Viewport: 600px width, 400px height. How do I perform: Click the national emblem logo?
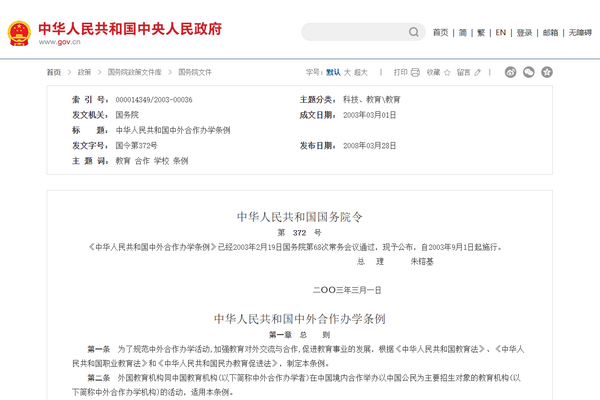pyautogui.click(x=19, y=33)
